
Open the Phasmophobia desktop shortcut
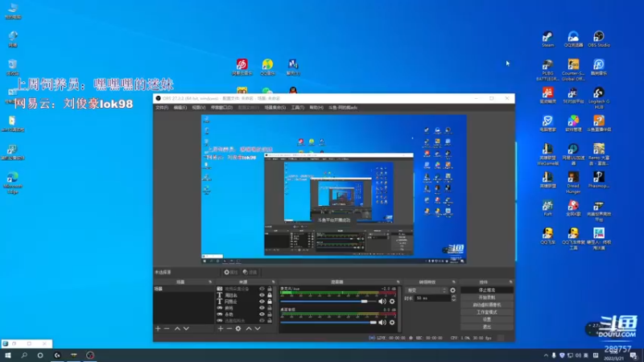[x=599, y=179]
